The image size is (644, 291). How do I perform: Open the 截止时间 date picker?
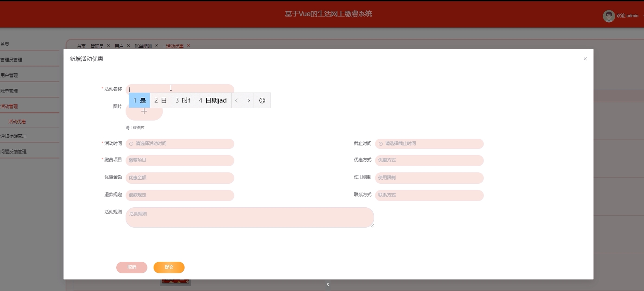429,144
